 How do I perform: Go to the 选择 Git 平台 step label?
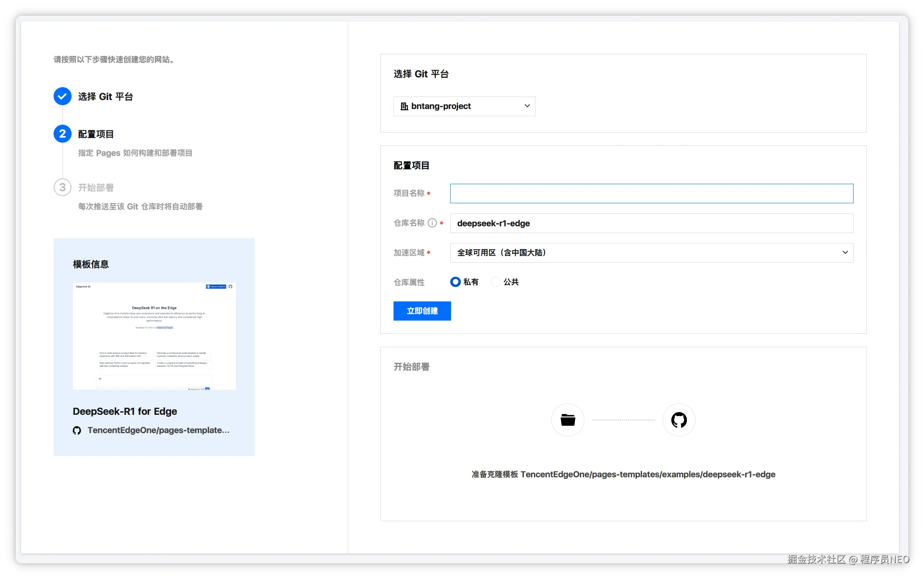(106, 97)
